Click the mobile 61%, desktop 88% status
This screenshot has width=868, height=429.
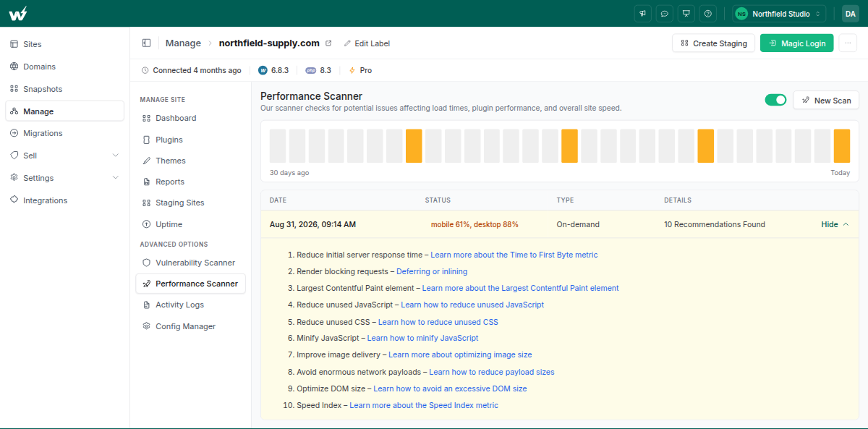tap(475, 224)
